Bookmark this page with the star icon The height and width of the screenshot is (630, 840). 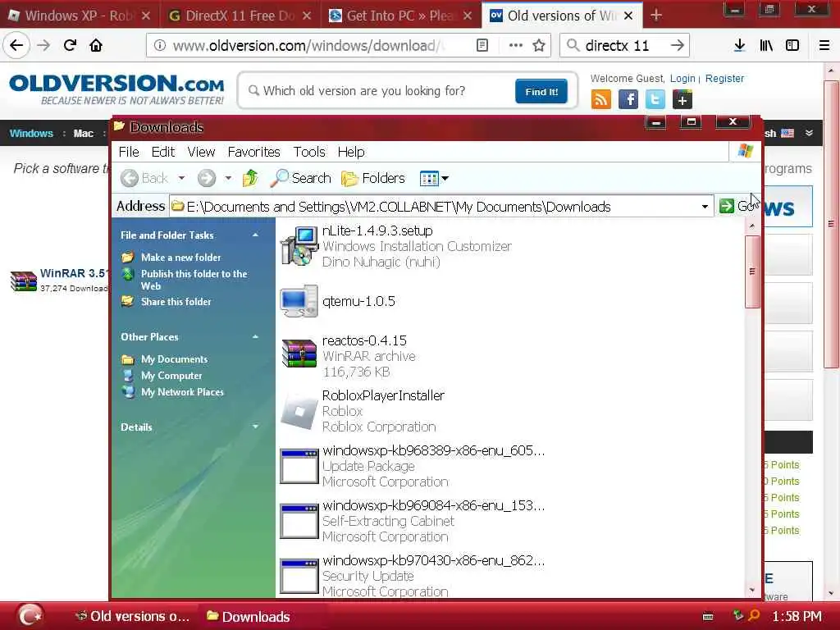(x=539, y=46)
